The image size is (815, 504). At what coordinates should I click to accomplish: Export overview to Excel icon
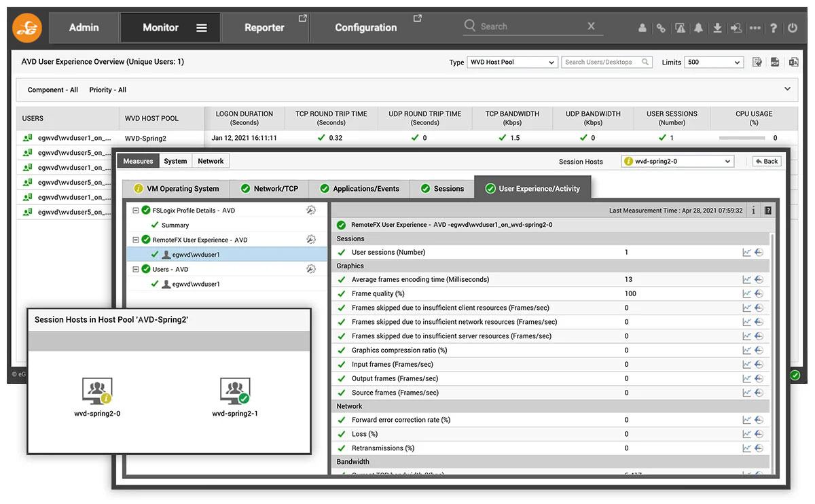793,62
